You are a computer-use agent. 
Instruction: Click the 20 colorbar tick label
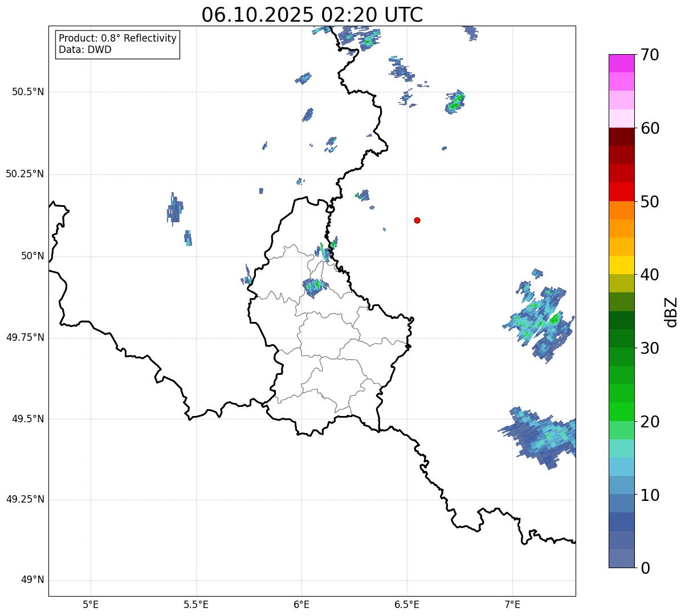coord(650,422)
